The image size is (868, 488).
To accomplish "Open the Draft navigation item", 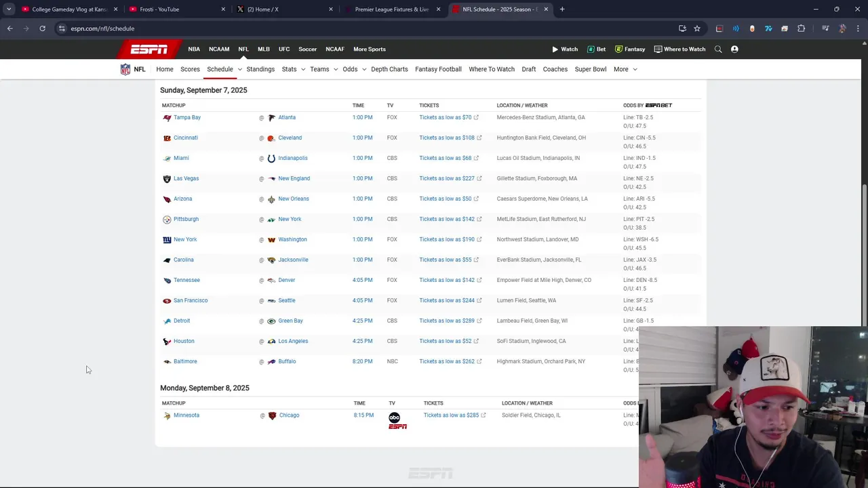I will [x=529, y=69].
